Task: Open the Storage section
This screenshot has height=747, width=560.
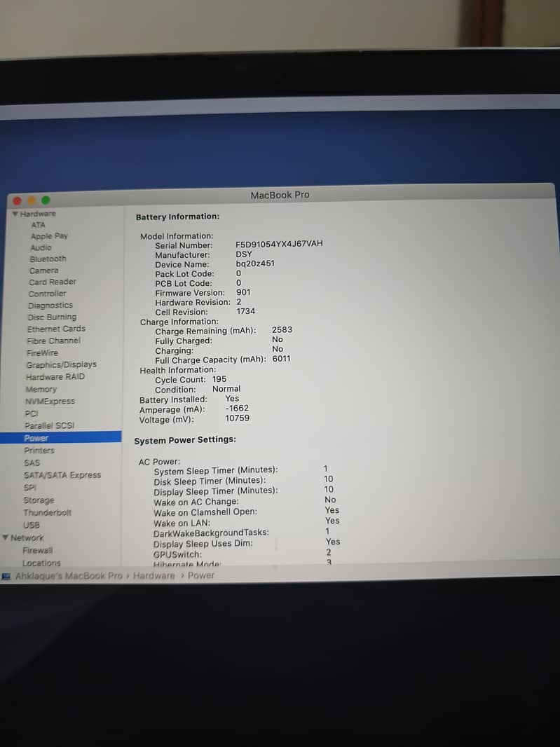Action: click(x=39, y=500)
